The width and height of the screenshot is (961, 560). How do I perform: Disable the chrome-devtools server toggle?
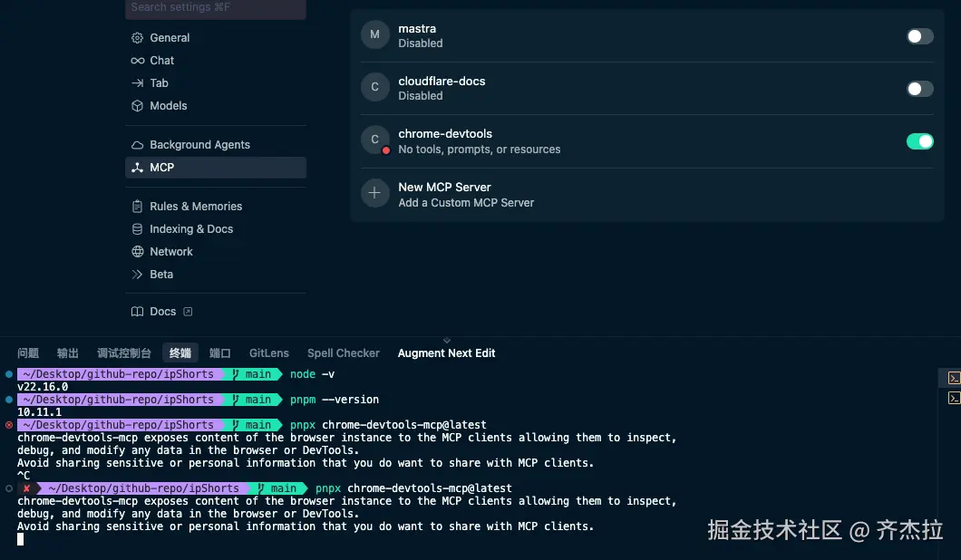click(x=920, y=141)
